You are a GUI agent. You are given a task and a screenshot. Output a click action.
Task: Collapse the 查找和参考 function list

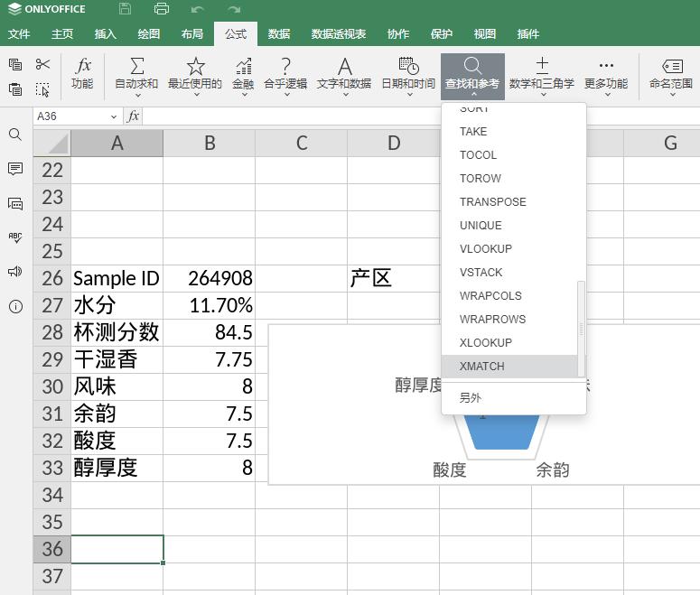coord(472,76)
